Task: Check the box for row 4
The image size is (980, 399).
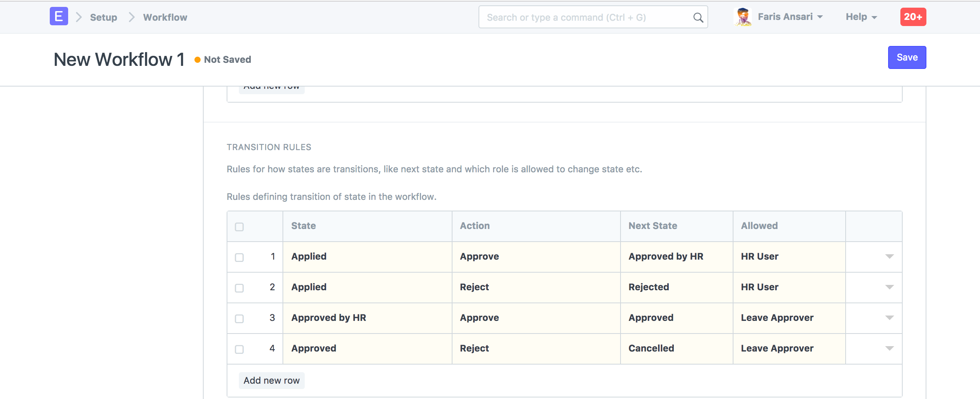Action: point(239,349)
